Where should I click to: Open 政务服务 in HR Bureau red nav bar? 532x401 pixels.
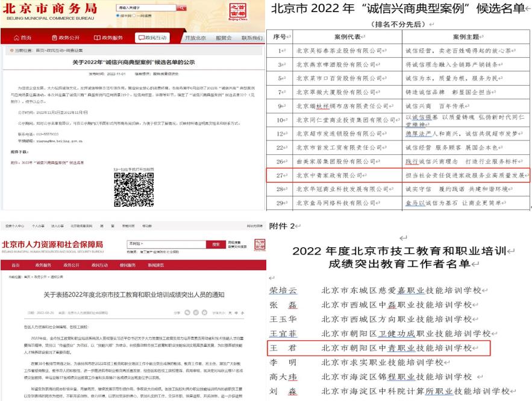(x=43, y=265)
